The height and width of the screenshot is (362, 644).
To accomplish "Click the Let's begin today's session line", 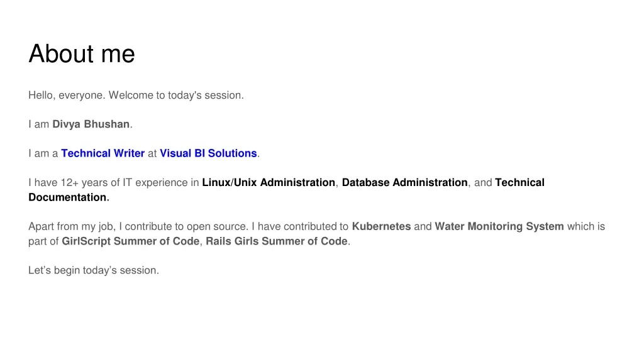I will click(94, 270).
